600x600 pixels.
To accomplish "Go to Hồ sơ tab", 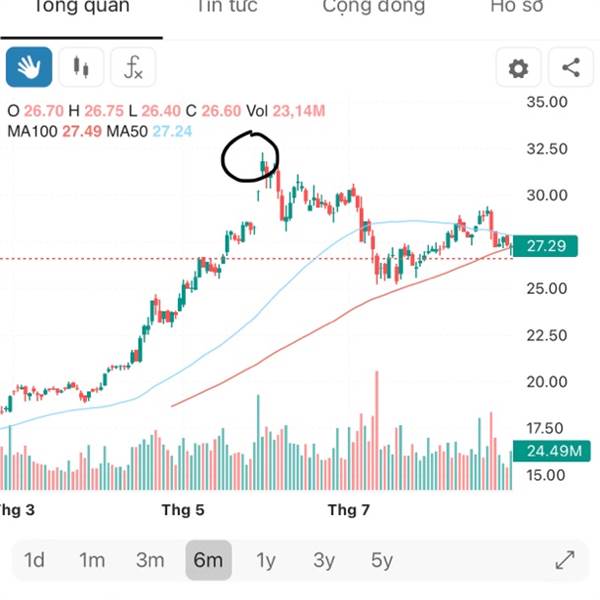I will [518, 8].
